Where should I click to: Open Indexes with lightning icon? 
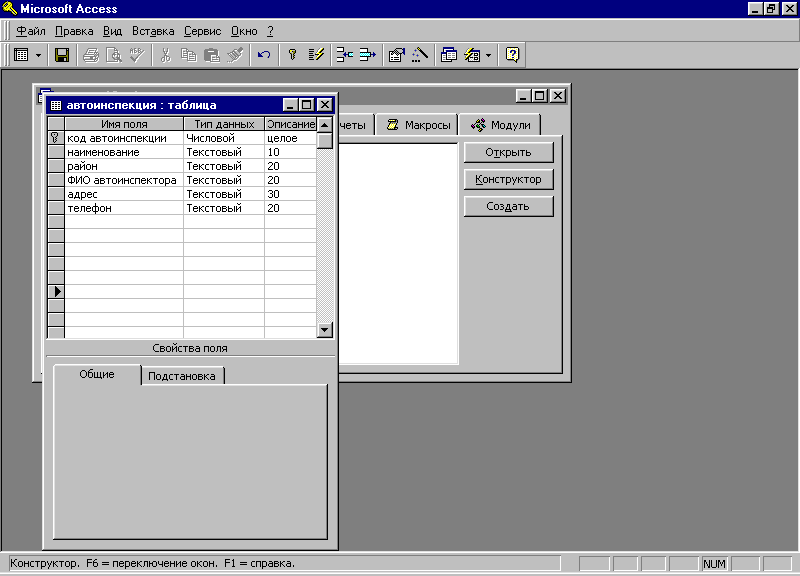click(316, 55)
